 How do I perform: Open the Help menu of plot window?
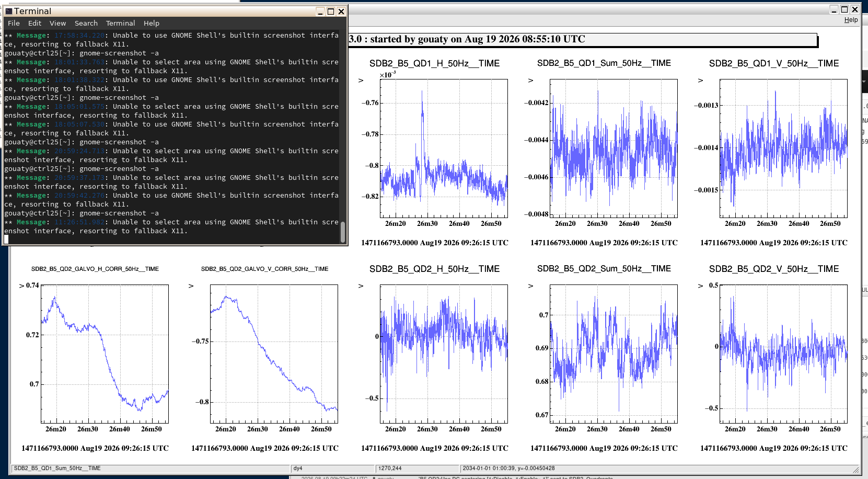[x=851, y=20]
